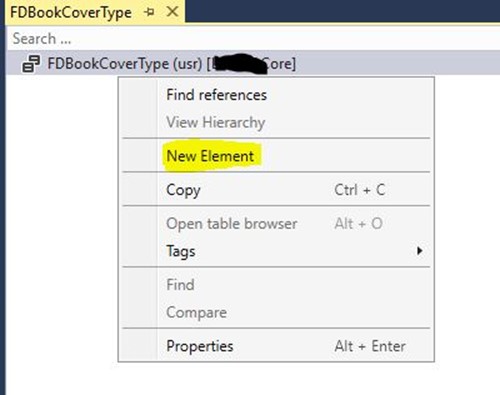Open Properties from the context menu
This screenshot has height=395, width=500.
(200, 346)
